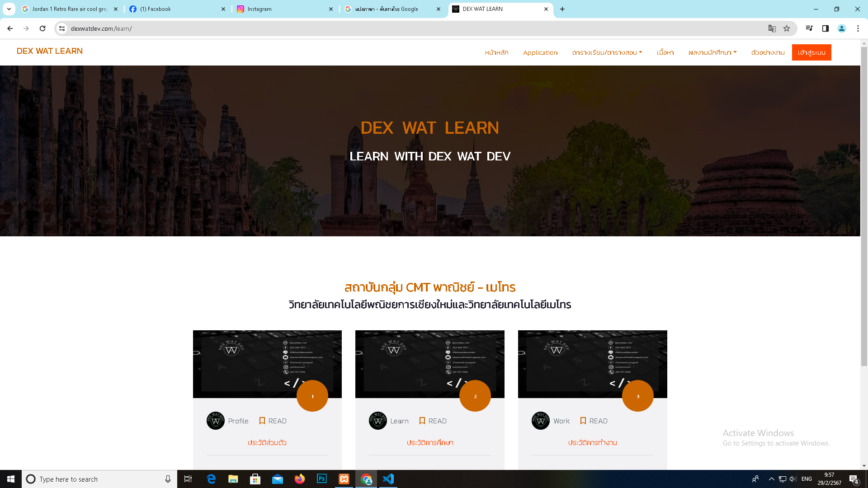Image resolution: width=868 pixels, height=488 pixels.
Task: Open XAMPP from taskbar
Action: [344, 479]
